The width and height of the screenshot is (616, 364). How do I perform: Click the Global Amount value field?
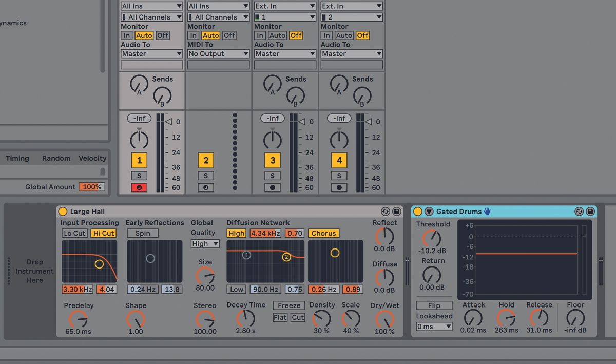(92, 187)
